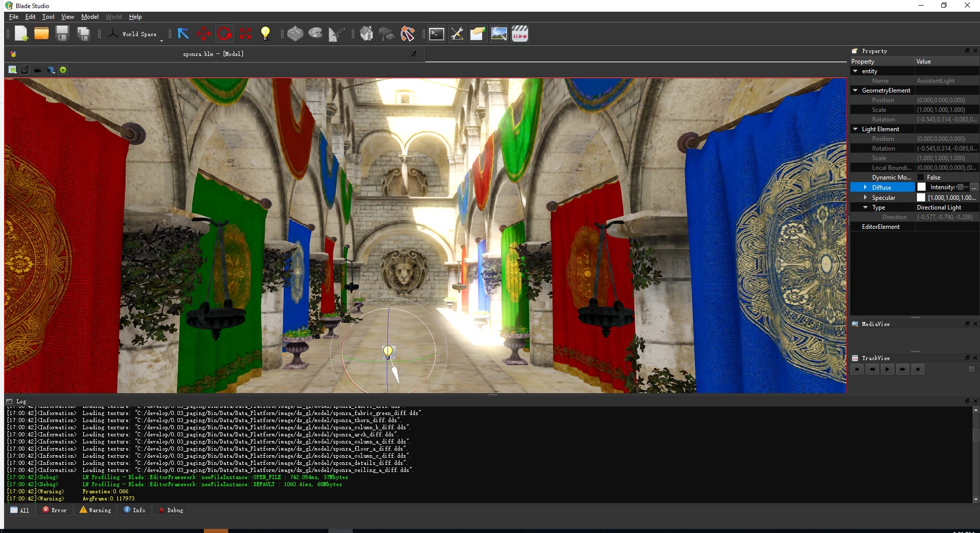Image resolution: width=980 pixels, height=533 pixels.
Task: Float the Property panel with undock button
Action: pyautogui.click(x=967, y=51)
